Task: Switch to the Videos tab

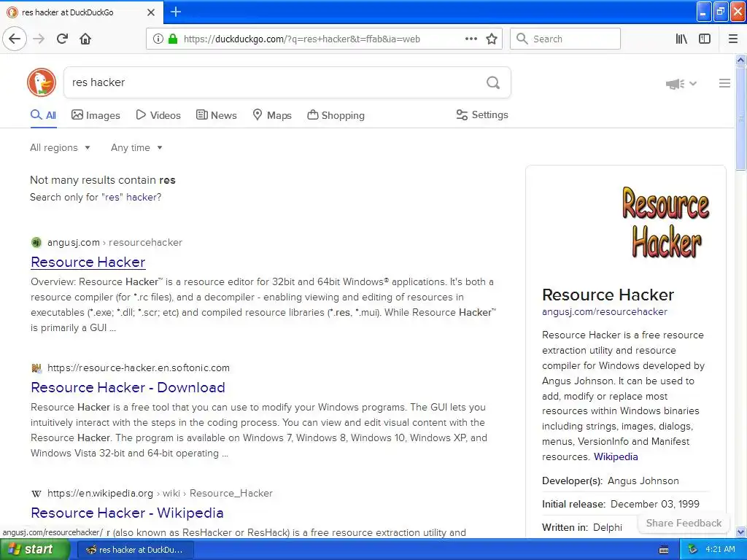Action: (158, 115)
